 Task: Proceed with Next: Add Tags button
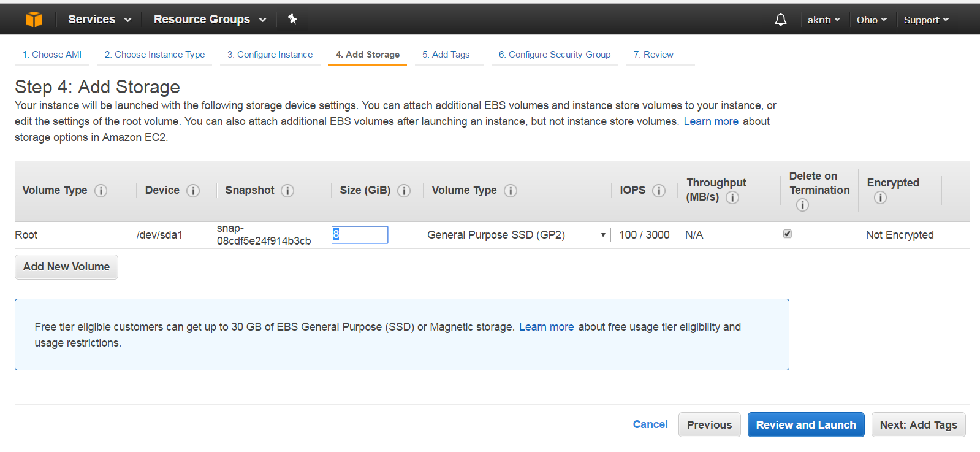click(x=919, y=425)
